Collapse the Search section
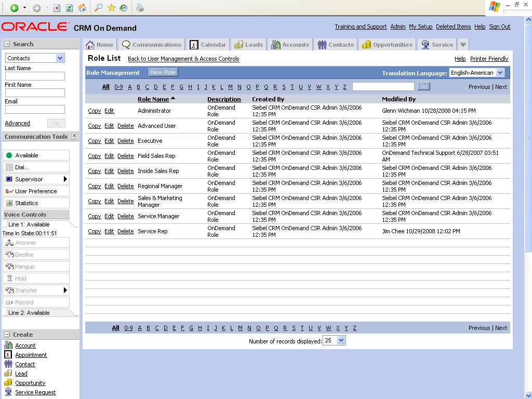The height and width of the screenshot is (399, 532). [7, 44]
